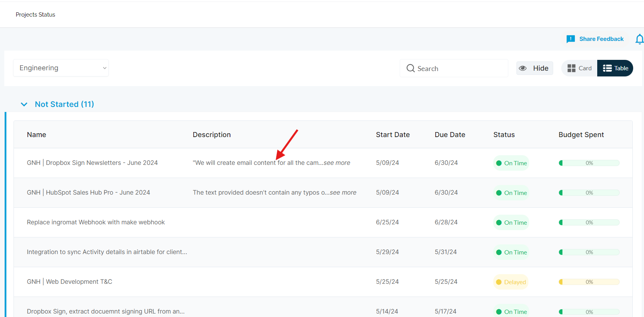Click the Due Date column header
644x317 pixels.
pyautogui.click(x=450, y=135)
